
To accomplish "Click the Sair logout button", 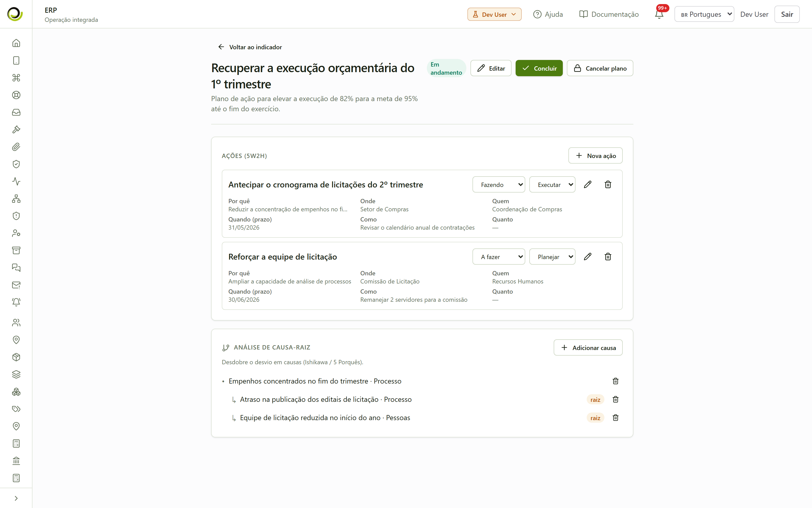I will click(x=787, y=14).
